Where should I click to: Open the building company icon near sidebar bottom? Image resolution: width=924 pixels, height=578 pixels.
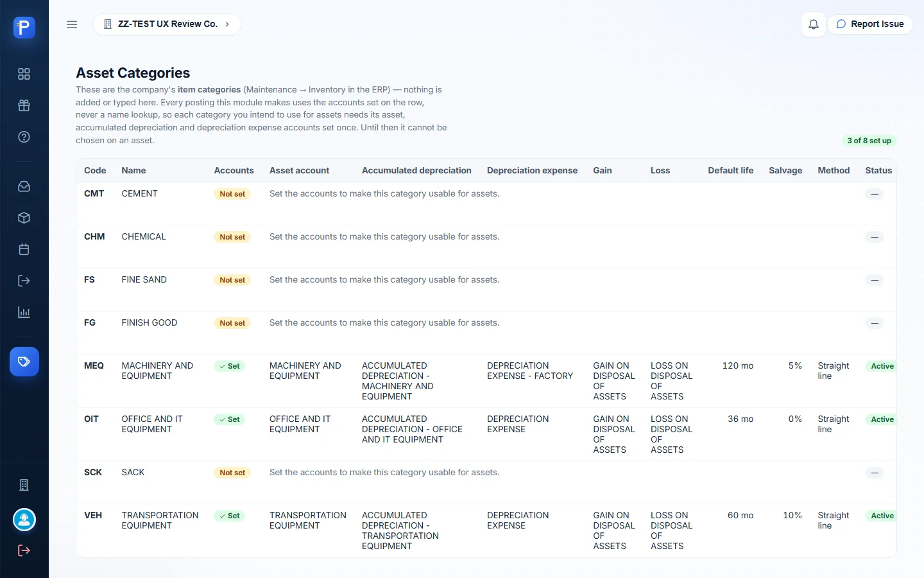tap(24, 485)
